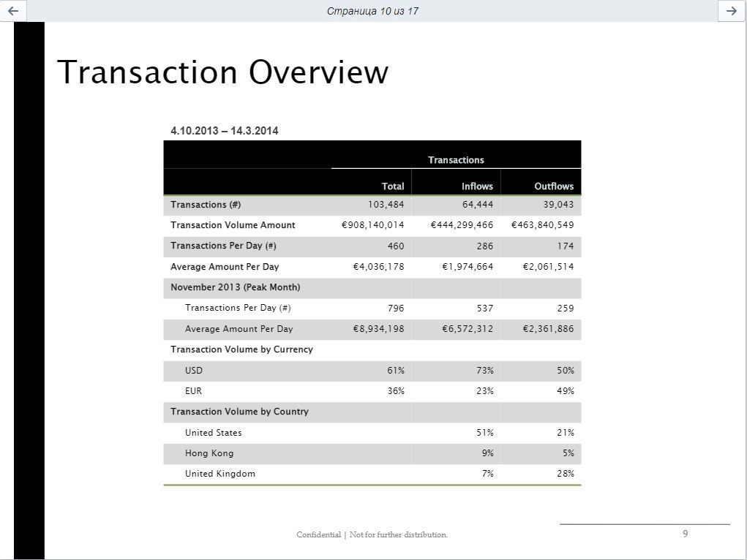747x560 pixels.
Task: Click the United Kingdom outflow share 28%
Action: [x=566, y=474]
